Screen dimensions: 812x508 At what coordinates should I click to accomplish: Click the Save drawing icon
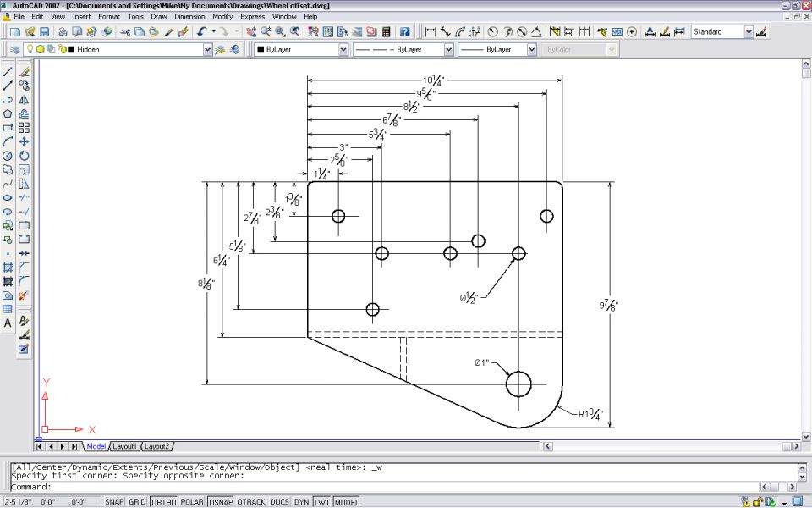44,32
